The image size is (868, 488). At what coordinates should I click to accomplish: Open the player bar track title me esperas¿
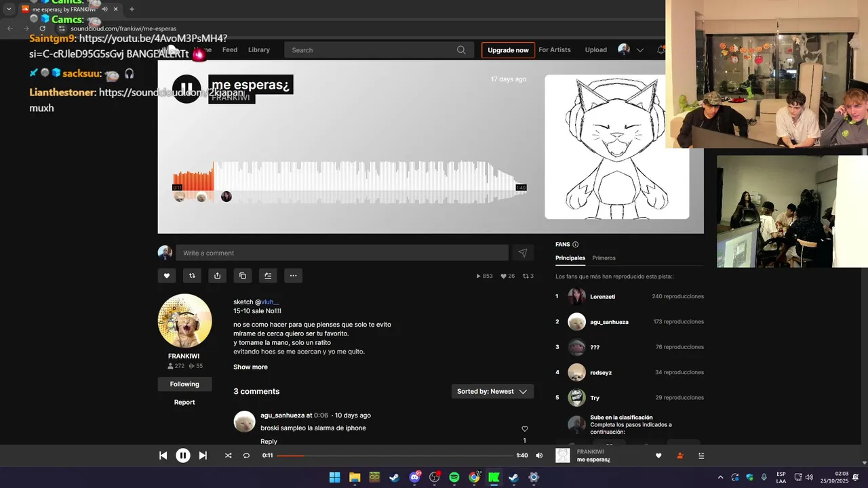(x=593, y=460)
